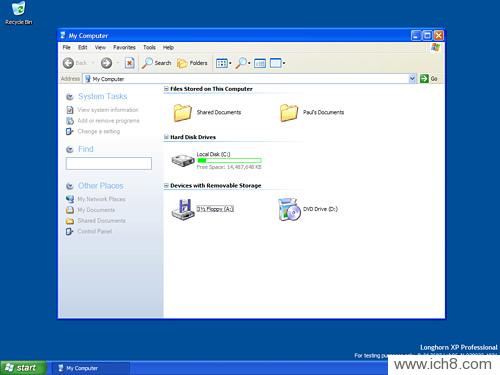Open Shared Documents sidebar link
The image size is (500, 375).
(x=101, y=221)
